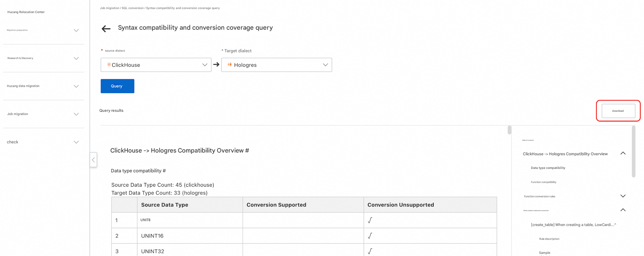Click the Hucang Relocation Center title
This screenshot has height=256, width=644.
coord(26,12)
